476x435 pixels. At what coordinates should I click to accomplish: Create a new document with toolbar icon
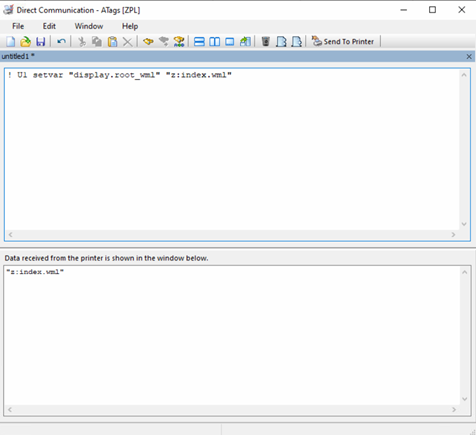point(11,42)
